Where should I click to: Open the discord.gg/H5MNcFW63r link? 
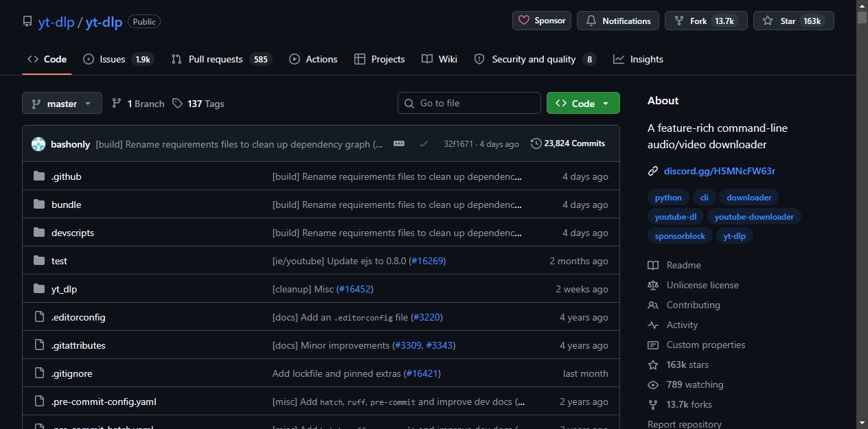pyautogui.click(x=719, y=171)
